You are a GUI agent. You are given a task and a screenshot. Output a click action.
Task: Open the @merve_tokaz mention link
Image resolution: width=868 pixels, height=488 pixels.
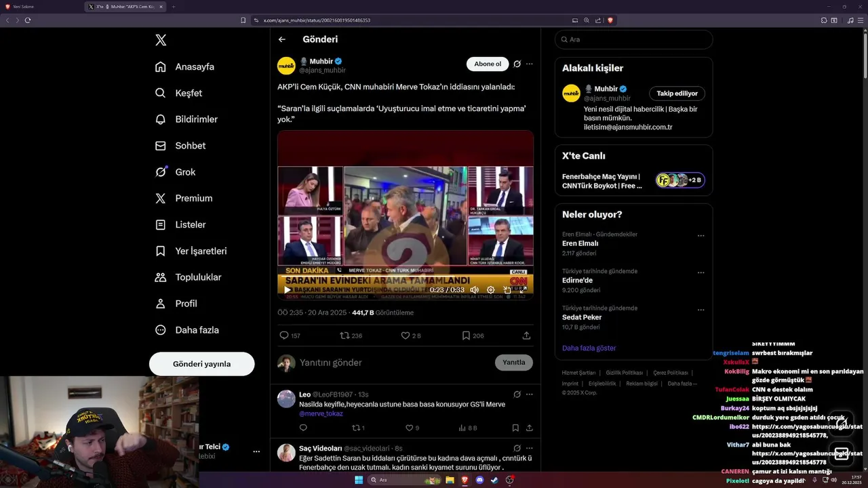(321, 413)
